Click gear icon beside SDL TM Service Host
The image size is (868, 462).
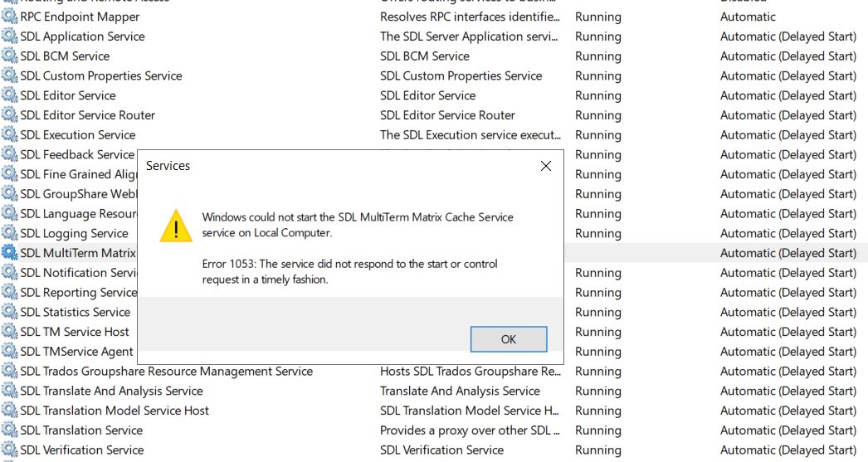point(9,332)
